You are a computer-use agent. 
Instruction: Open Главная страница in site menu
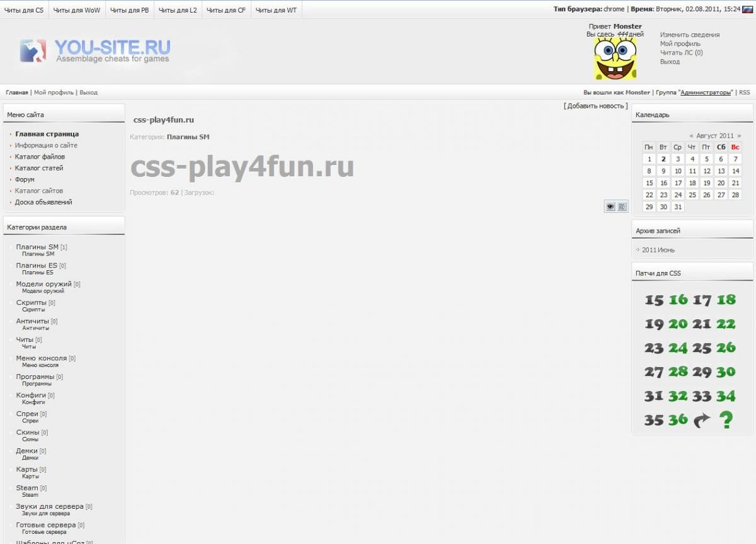tap(47, 134)
